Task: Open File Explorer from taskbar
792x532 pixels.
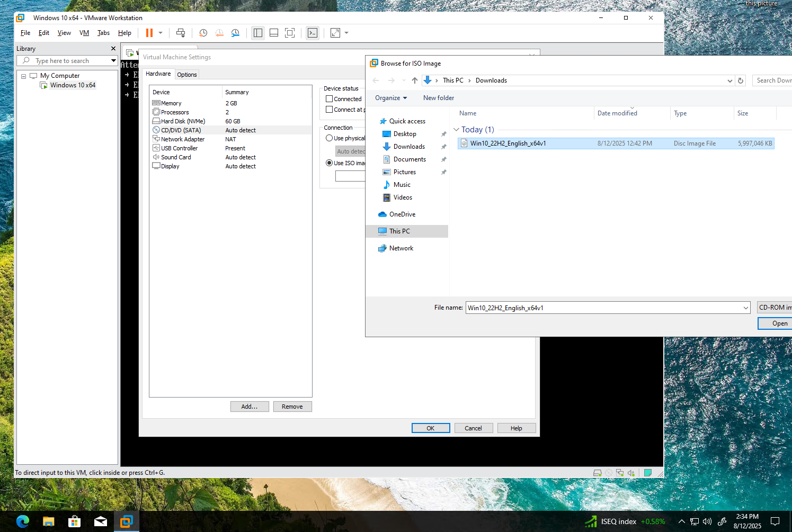Action: click(x=49, y=521)
